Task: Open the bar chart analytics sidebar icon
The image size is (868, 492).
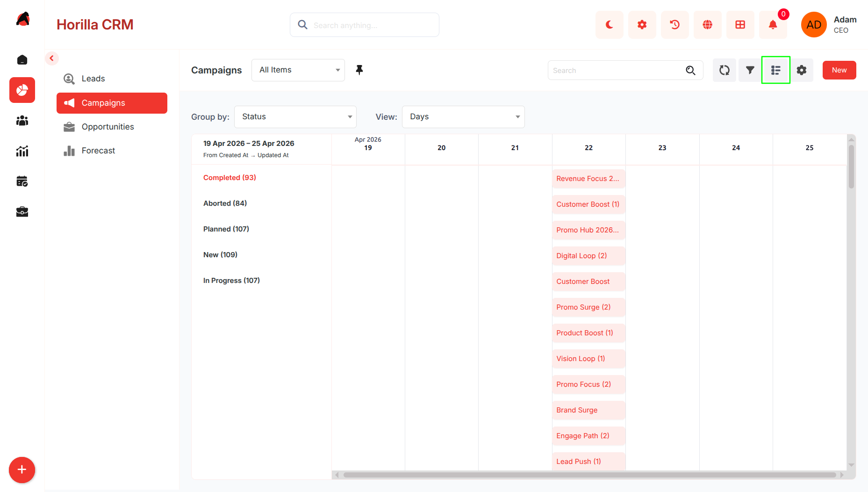Action: (x=22, y=151)
